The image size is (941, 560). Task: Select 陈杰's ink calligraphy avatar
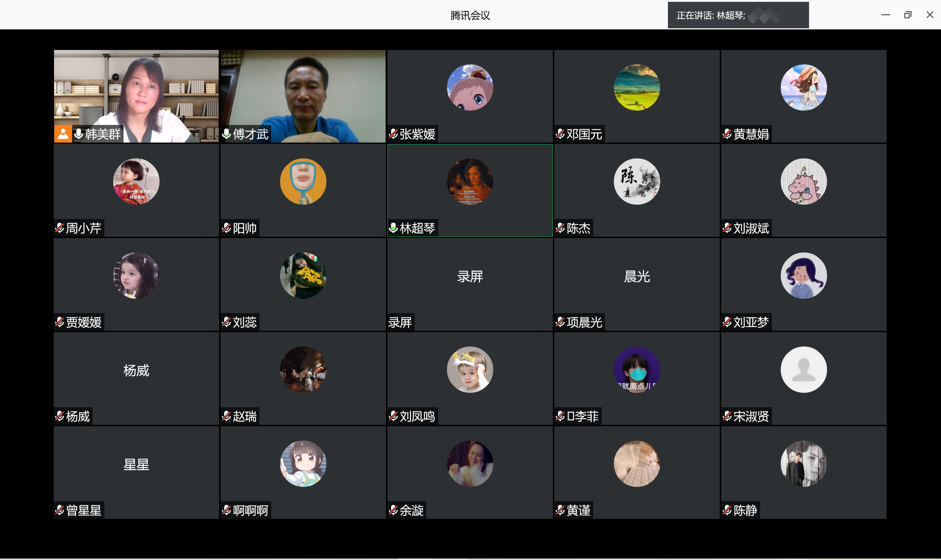[x=636, y=181]
